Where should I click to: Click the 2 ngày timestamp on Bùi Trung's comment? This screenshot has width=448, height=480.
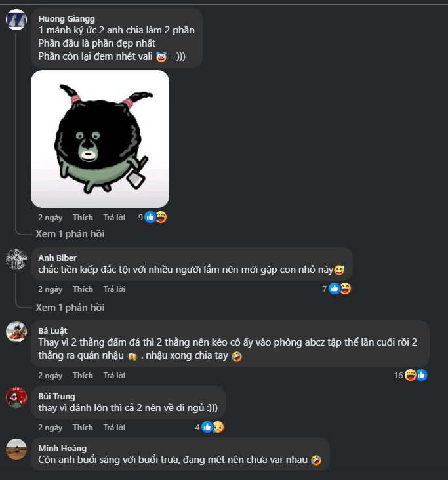tap(51, 428)
